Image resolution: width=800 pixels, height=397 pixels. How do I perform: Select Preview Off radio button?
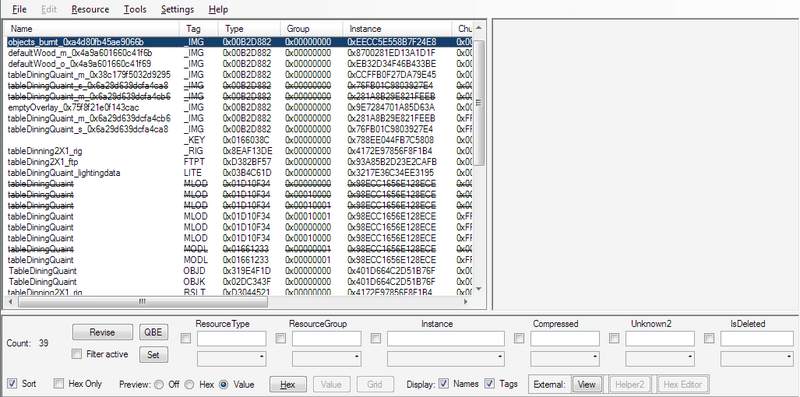pyautogui.click(x=159, y=384)
